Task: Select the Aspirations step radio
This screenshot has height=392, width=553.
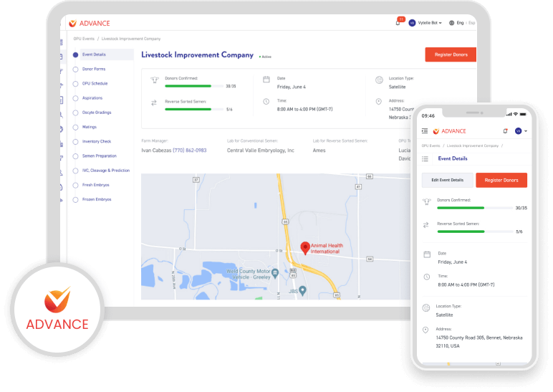Action: point(75,97)
